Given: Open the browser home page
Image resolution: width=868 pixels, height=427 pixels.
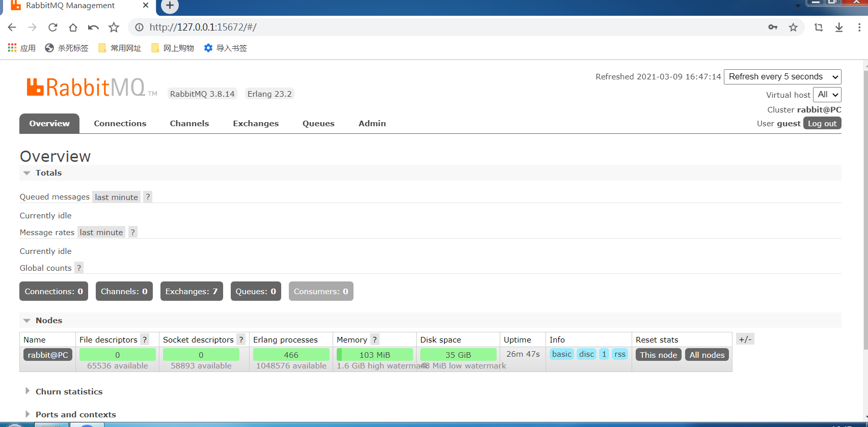Looking at the screenshot, I should click(73, 27).
